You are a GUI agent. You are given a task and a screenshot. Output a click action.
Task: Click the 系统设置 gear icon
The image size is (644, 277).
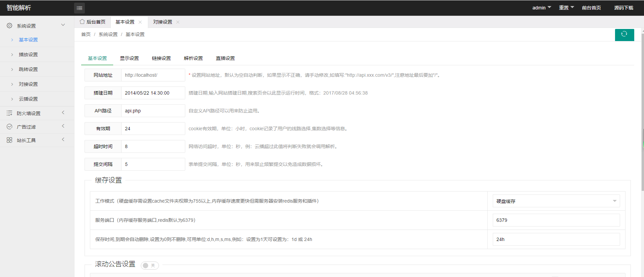[9, 26]
